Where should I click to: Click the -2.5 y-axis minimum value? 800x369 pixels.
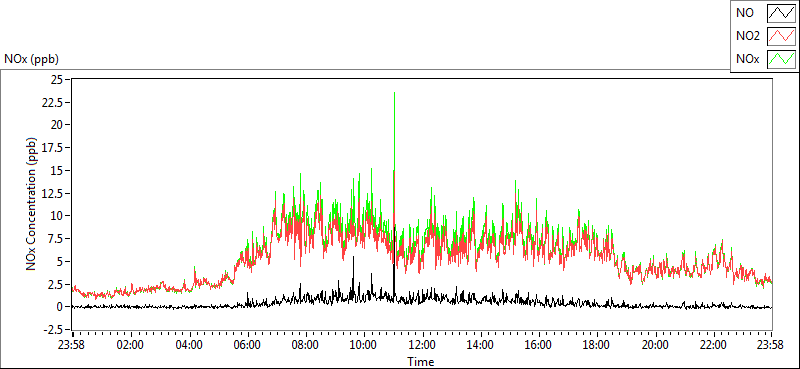[52, 329]
